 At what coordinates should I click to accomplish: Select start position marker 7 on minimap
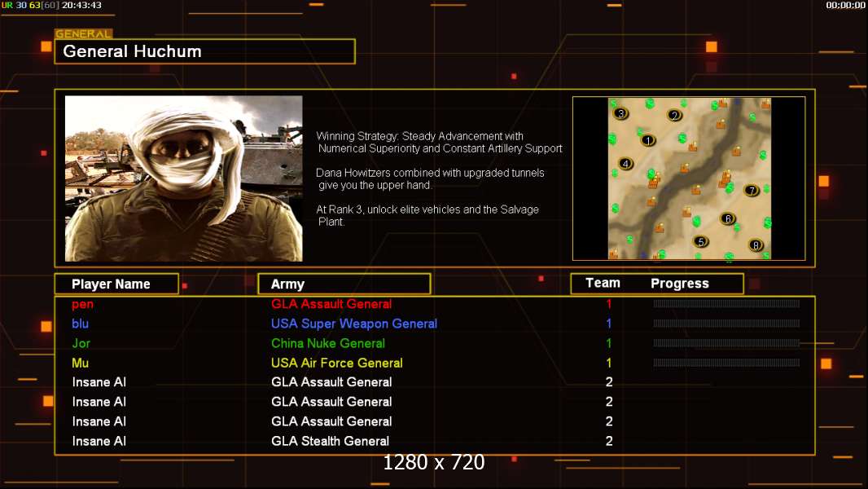(x=752, y=190)
